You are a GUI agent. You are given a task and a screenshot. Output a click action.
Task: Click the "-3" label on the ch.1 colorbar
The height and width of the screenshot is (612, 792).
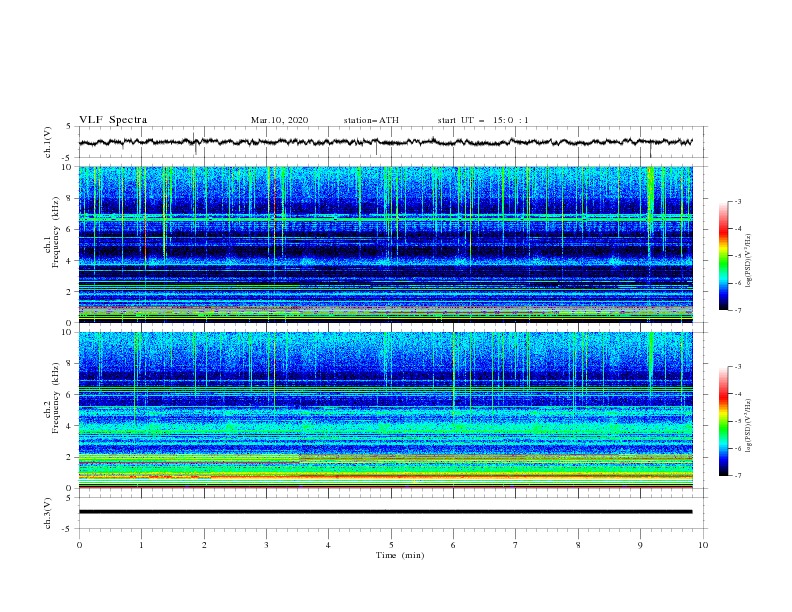pos(738,201)
